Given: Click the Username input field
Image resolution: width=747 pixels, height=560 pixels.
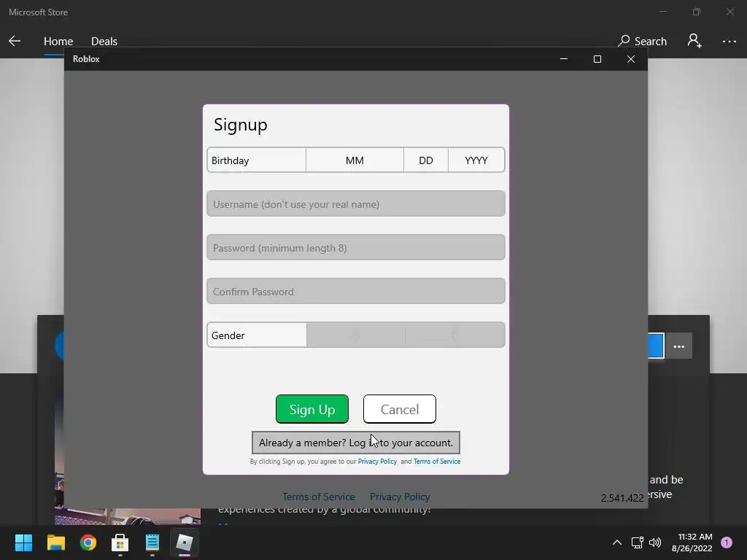Looking at the screenshot, I should (x=356, y=204).
